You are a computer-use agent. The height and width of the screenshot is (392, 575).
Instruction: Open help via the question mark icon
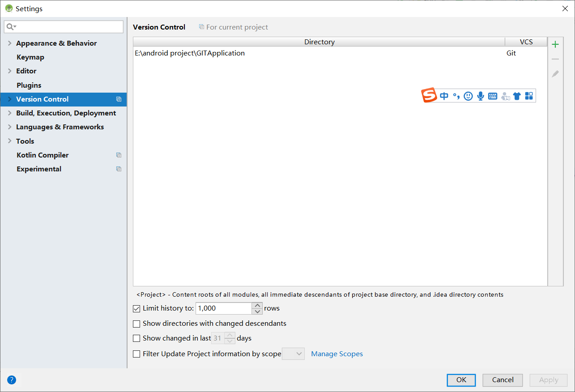pos(11,379)
